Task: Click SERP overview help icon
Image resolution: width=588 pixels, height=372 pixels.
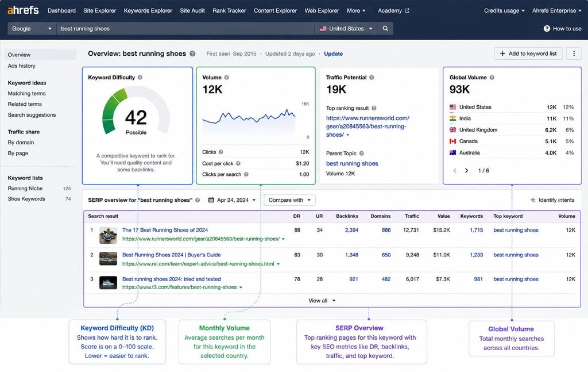Action: pyautogui.click(x=198, y=200)
